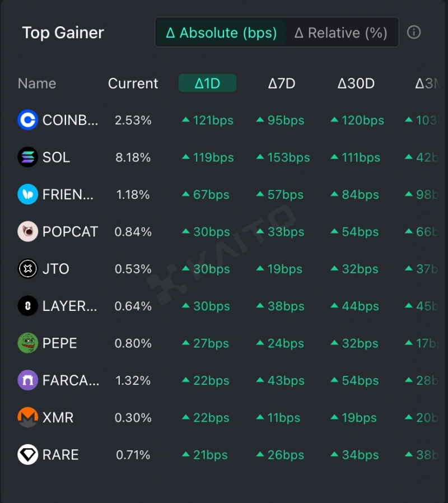Sort by the Δ30D column

click(x=356, y=83)
